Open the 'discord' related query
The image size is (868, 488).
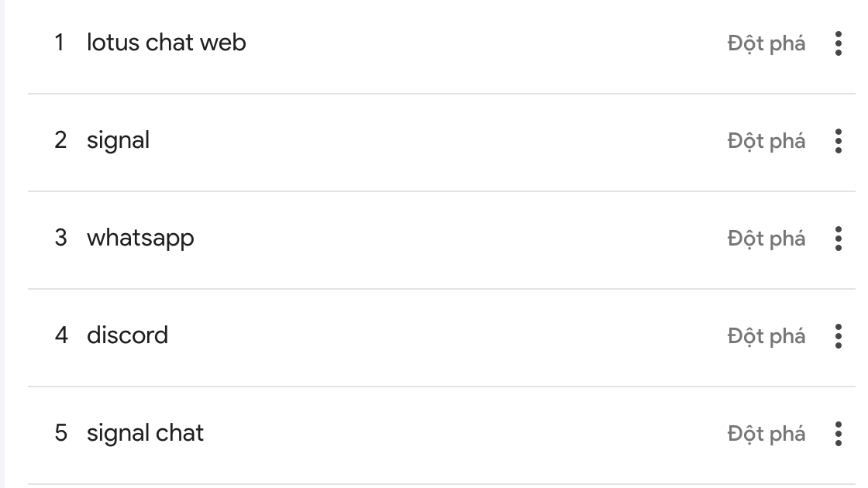127,335
